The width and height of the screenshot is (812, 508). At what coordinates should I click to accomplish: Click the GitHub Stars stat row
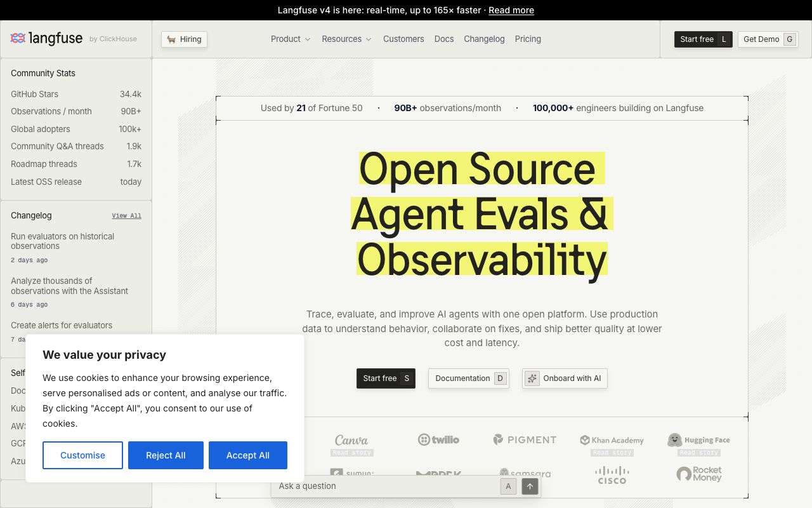coord(76,94)
